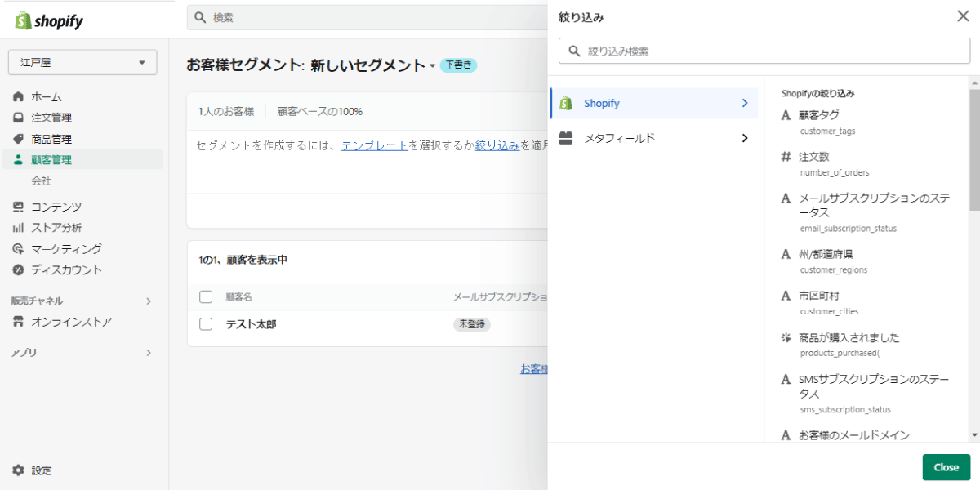The height and width of the screenshot is (490, 980).
Task: Select the customer_cities filter label
Action: click(829, 311)
